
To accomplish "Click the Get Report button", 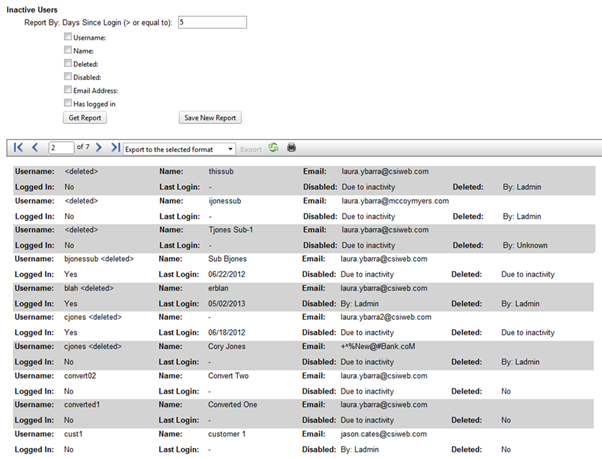I will click(x=85, y=118).
